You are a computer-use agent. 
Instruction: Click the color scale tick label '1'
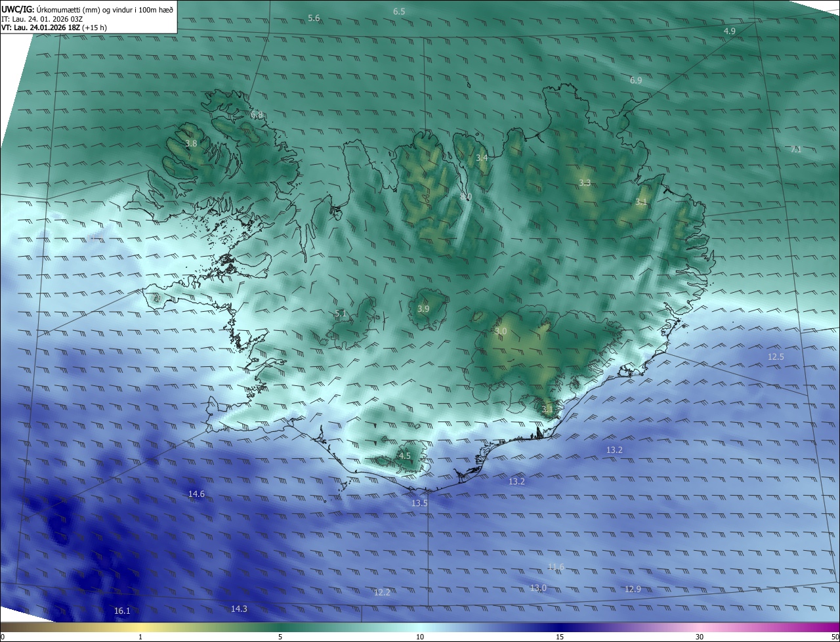[140, 637]
